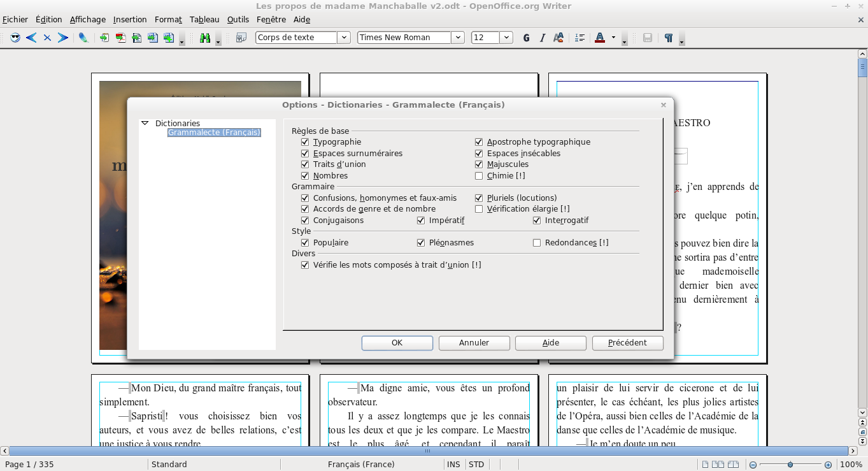
Task: Toggle italic formatting in the toolbar
Action: click(x=543, y=38)
